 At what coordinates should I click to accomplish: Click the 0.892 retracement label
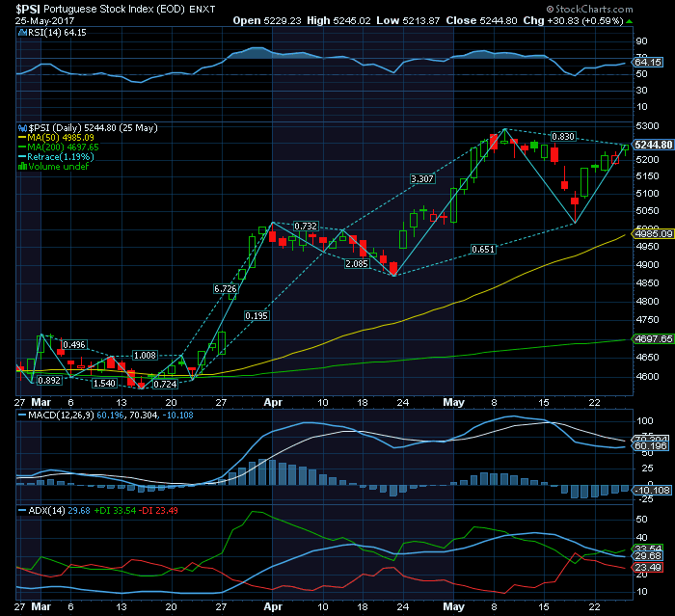click(x=49, y=381)
